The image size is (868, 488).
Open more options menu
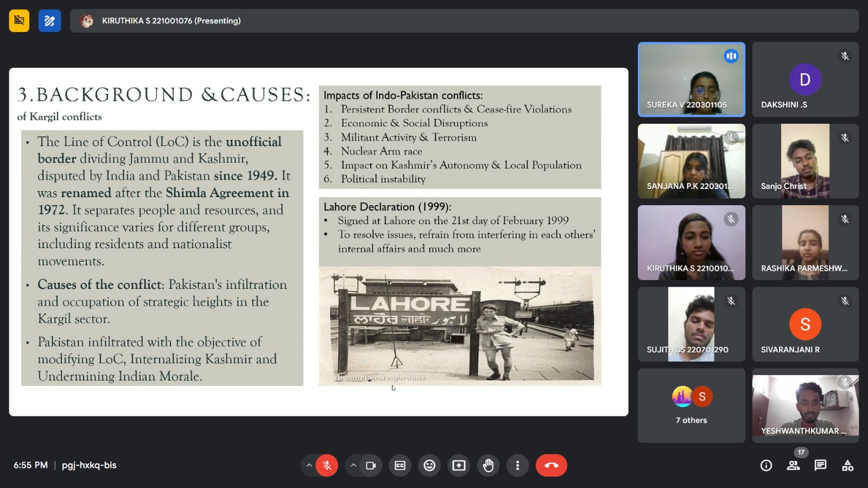tap(517, 465)
